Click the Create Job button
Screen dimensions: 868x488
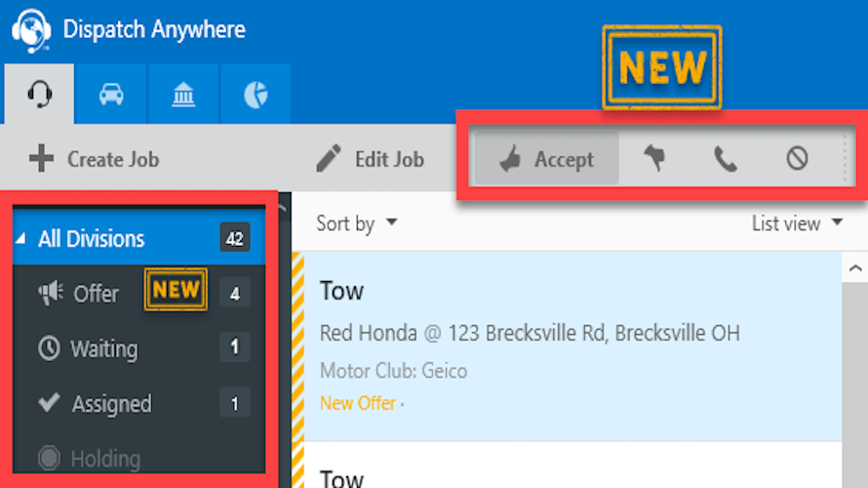[x=95, y=159]
